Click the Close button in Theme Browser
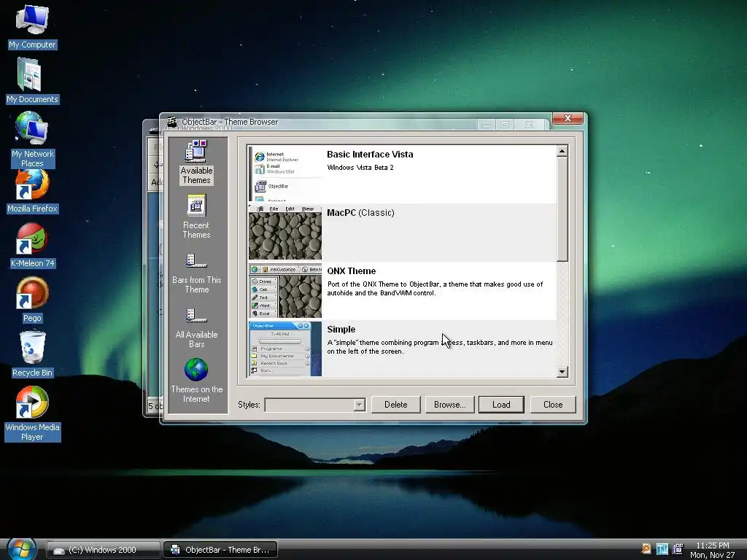The height and width of the screenshot is (560, 747). pyautogui.click(x=553, y=404)
